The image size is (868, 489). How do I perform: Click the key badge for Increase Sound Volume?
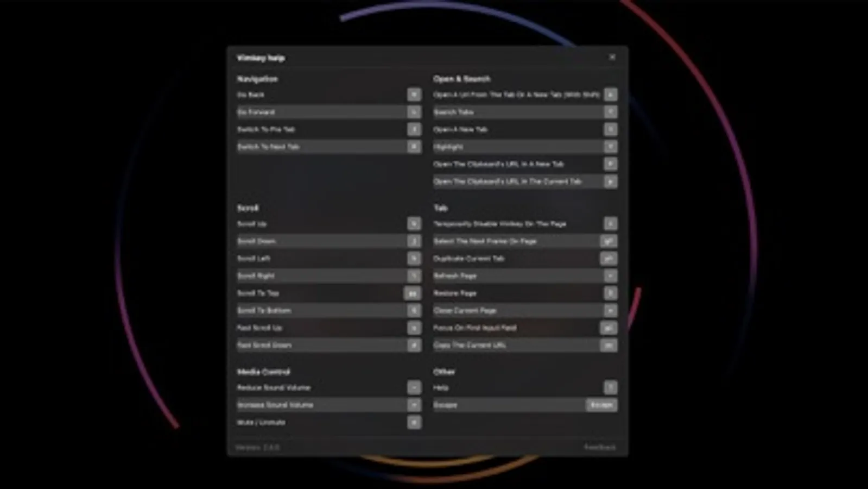click(414, 405)
